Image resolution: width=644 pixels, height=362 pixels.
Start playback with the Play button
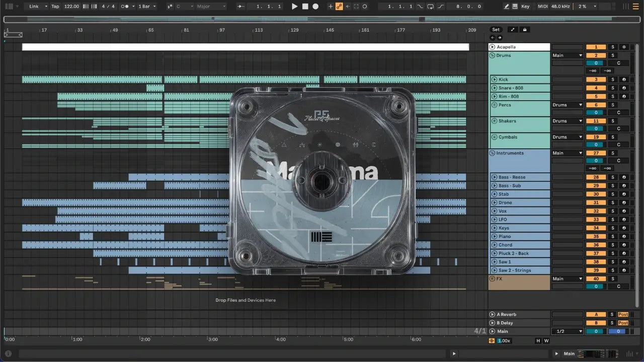(x=295, y=7)
